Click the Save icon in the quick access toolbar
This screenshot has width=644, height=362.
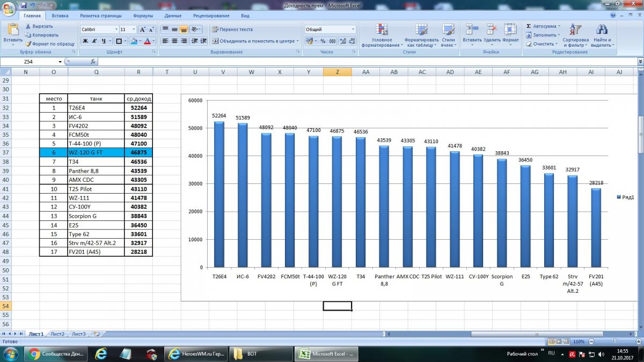point(24,5)
